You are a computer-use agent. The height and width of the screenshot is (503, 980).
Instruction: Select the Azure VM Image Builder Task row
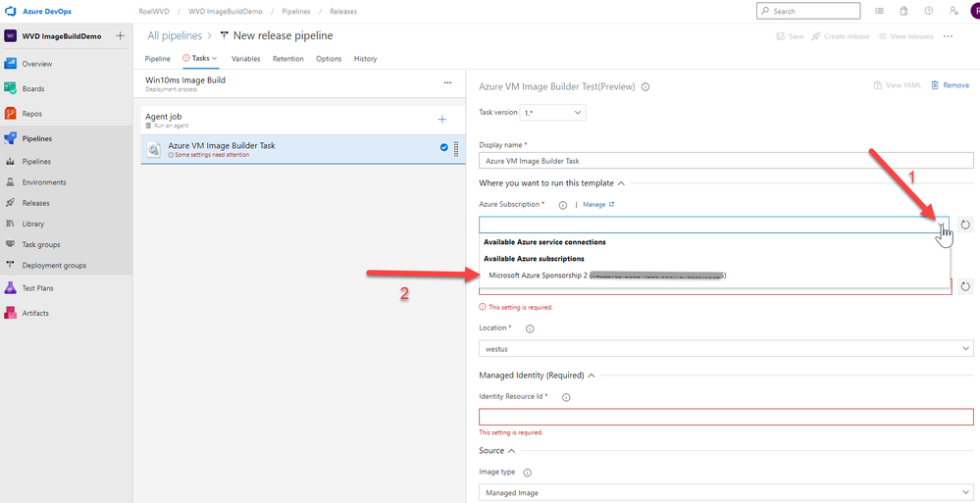(303, 149)
